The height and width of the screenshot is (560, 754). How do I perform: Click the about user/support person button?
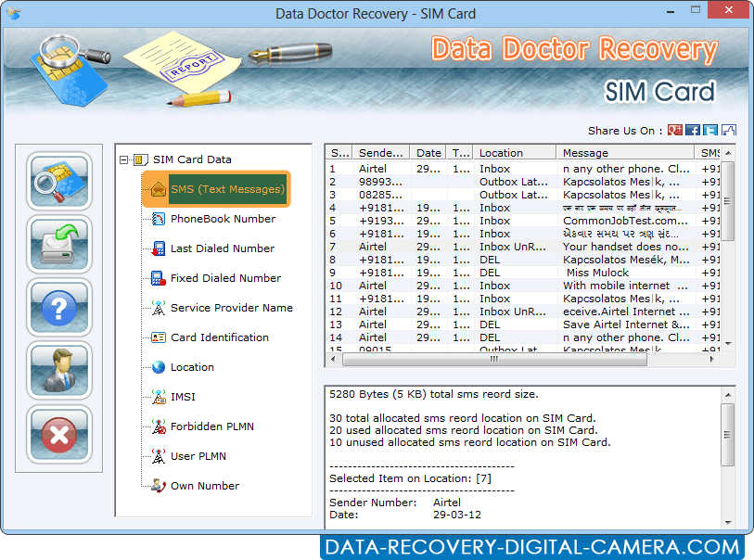(x=59, y=371)
